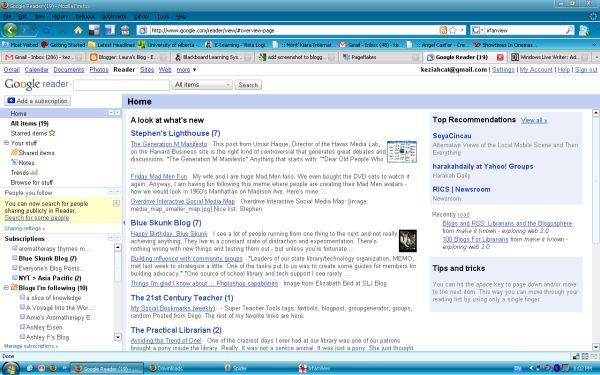The width and height of the screenshot is (600, 375).
Task: Open the 'All items' search scope dropdown
Action: coord(202,85)
